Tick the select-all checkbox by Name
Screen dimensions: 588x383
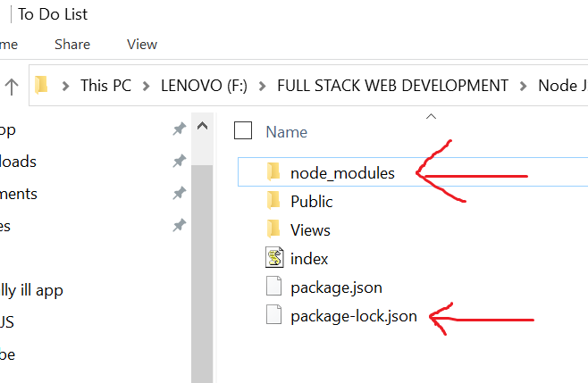(243, 130)
